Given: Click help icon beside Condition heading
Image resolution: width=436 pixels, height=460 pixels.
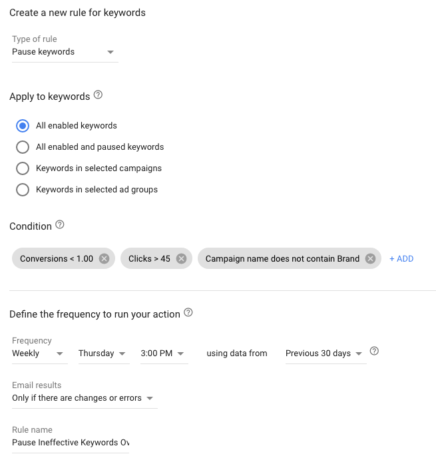Looking at the screenshot, I should [x=60, y=225].
